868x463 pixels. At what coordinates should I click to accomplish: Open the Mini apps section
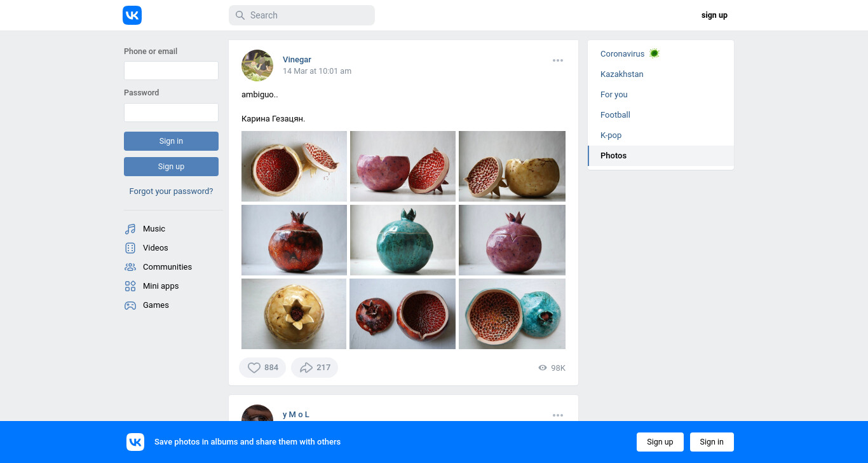coord(161,286)
